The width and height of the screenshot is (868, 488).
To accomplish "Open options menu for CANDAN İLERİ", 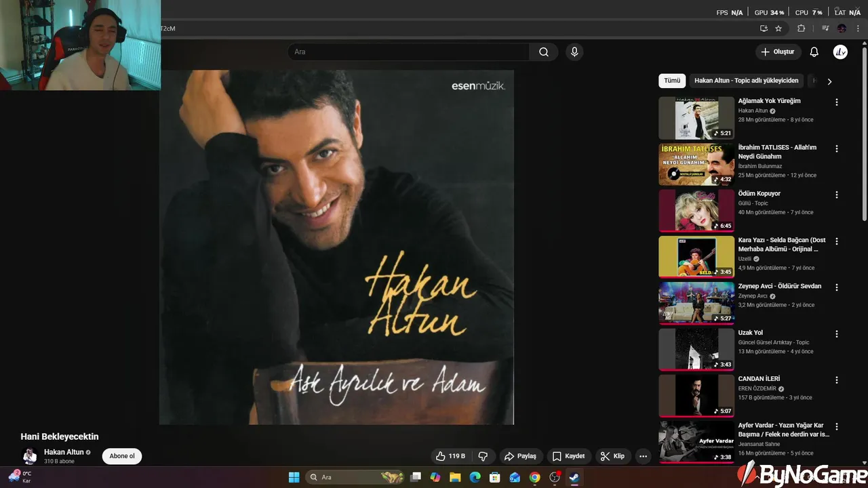I will tap(836, 380).
